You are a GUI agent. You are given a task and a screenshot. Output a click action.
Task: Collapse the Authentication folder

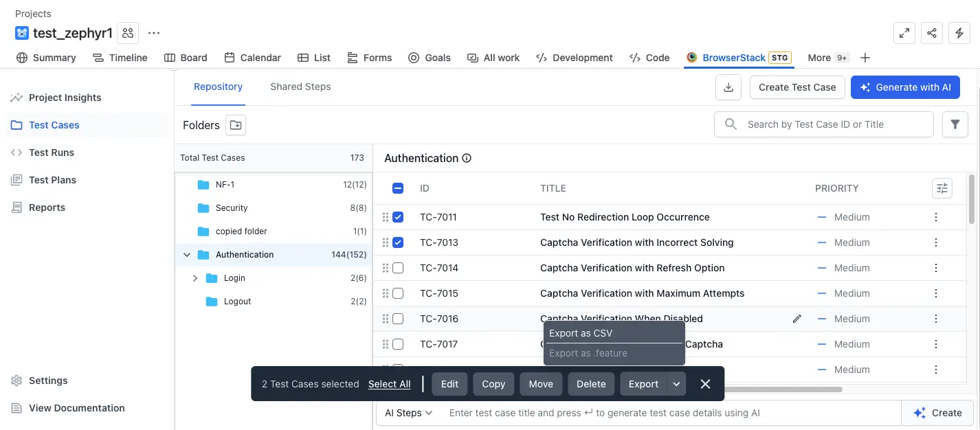coord(187,255)
